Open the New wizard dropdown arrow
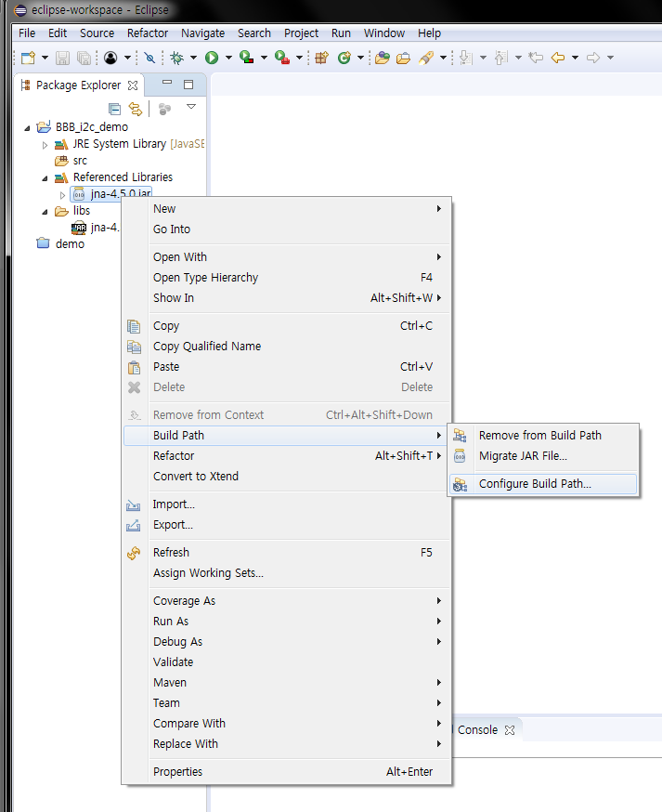Viewport: 662px width, 812px height. coord(45,58)
